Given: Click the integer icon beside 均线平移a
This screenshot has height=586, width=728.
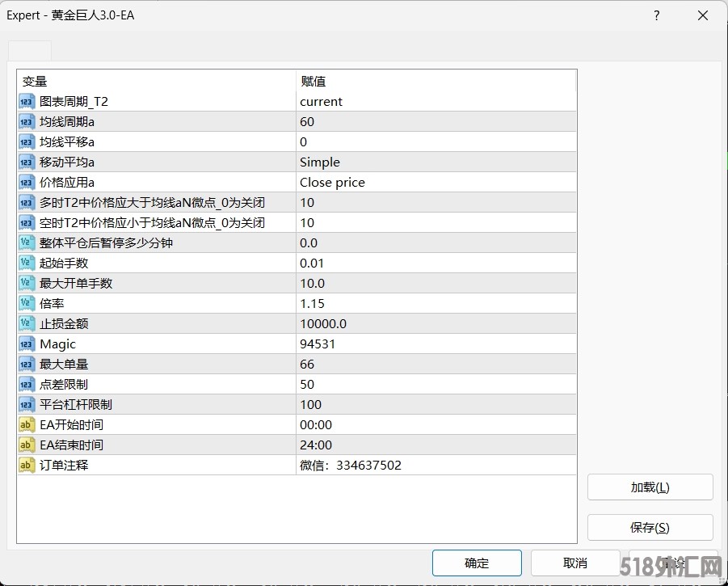Looking at the screenshot, I should (27, 142).
